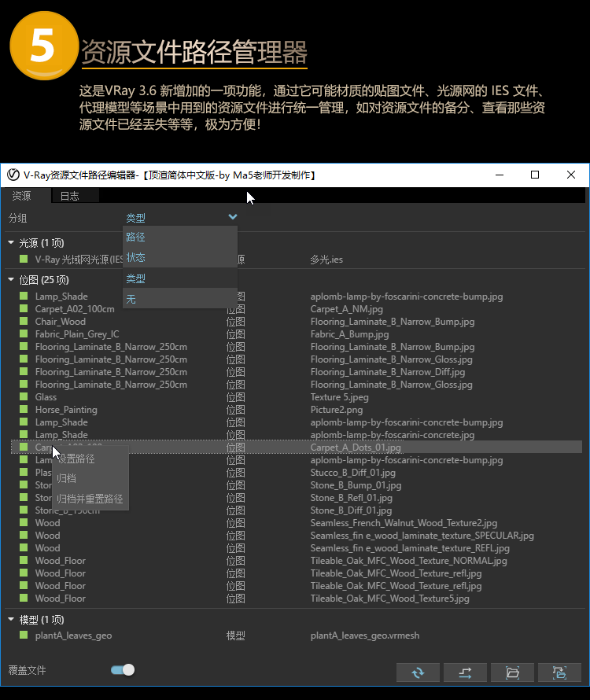
Task: Minimize the V-Ray asset editor window
Action: click(x=500, y=175)
